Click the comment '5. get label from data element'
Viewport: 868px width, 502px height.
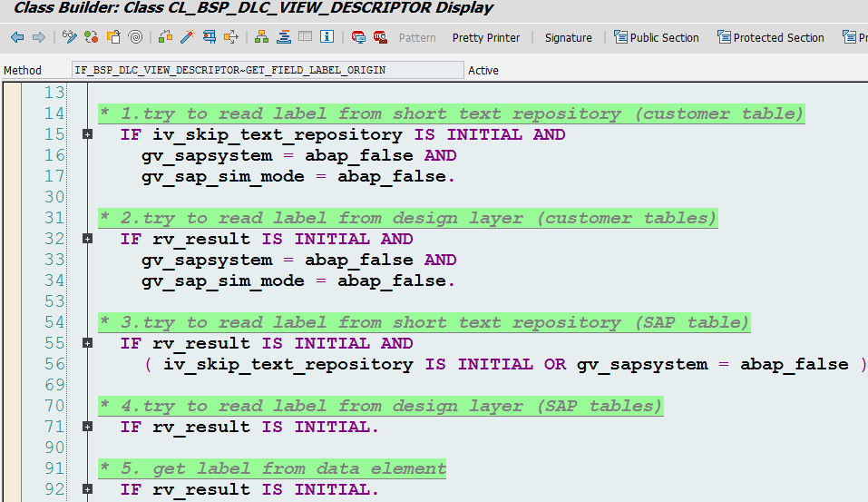(x=272, y=468)
